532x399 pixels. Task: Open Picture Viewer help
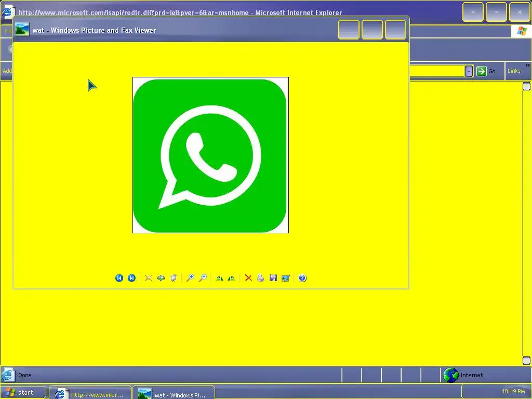(302, 278)
